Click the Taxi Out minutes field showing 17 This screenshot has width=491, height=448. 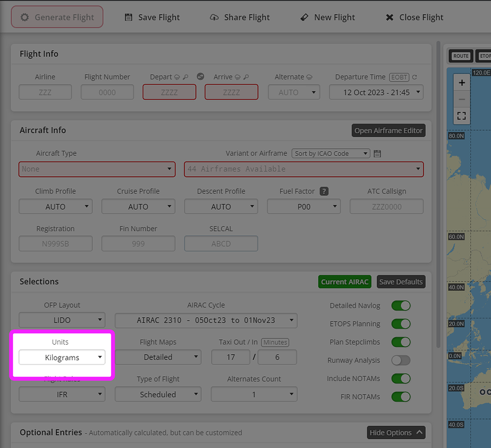point(231,356)
